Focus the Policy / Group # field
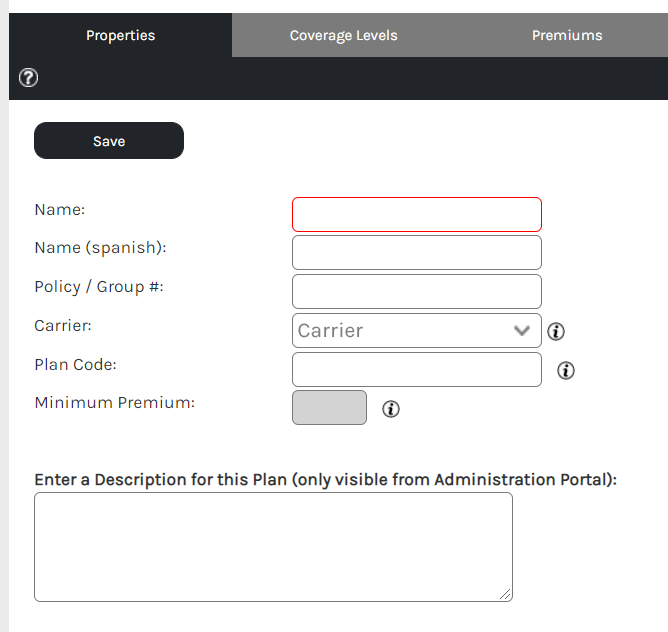The height and width of the screenshot is (632, 668). [x=417, y=291]
